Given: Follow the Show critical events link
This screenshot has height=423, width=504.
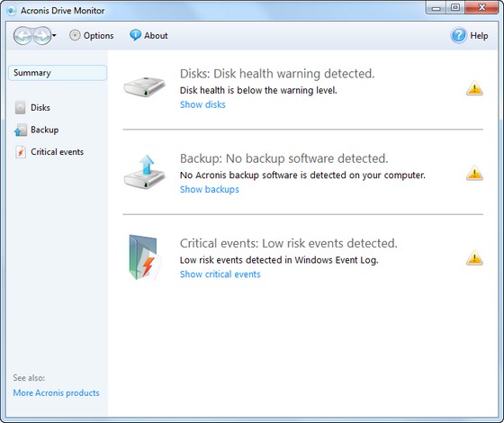Looking at the screenshot, I should pyautogui.click(x=220, y=274).
